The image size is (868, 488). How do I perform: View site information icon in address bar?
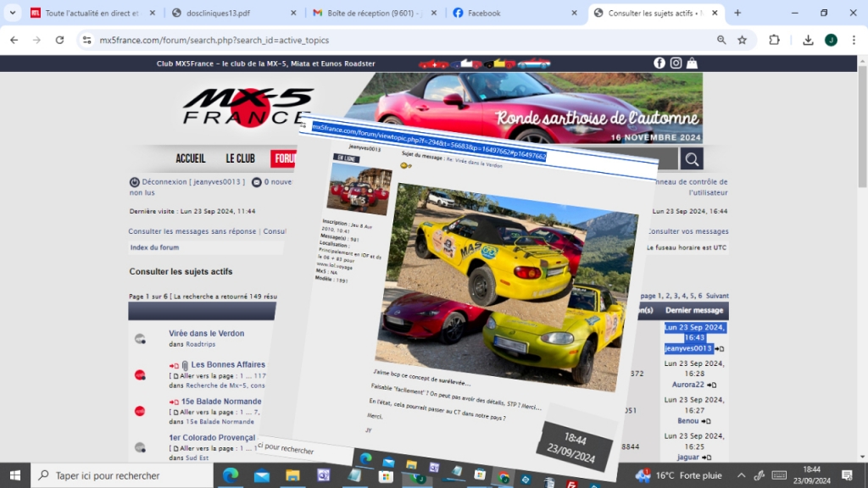[x=87, y=40]
